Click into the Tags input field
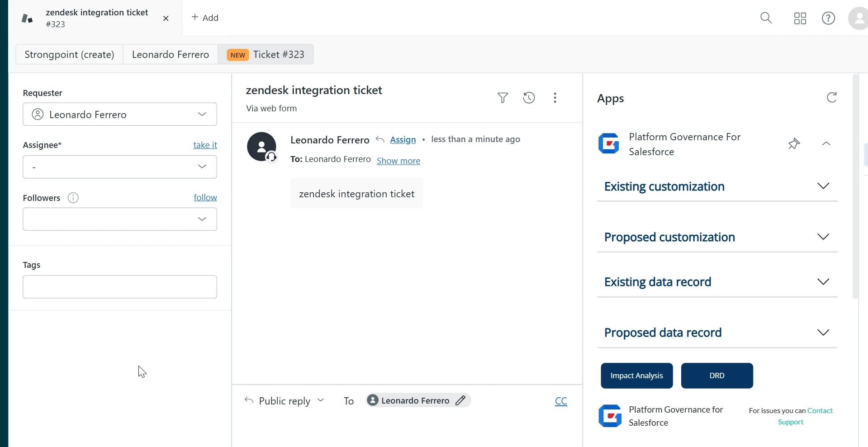The width and height of the screenshot is (868, 447). point(120,287)
